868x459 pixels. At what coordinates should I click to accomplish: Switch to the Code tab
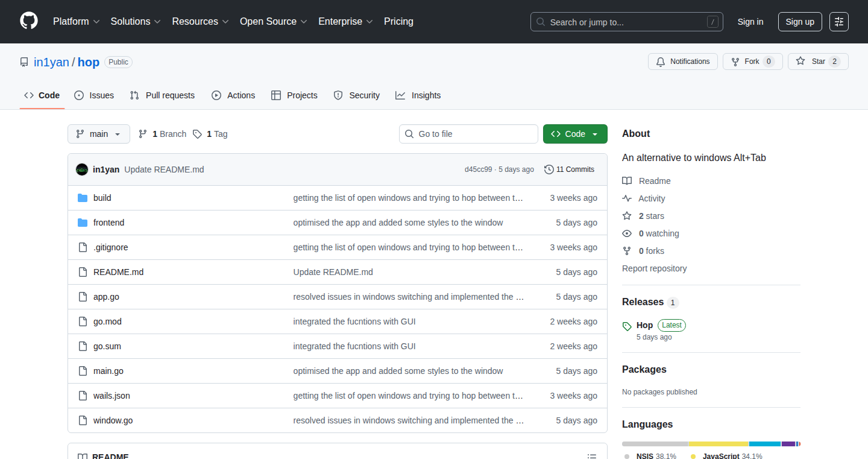click(42, 95)
